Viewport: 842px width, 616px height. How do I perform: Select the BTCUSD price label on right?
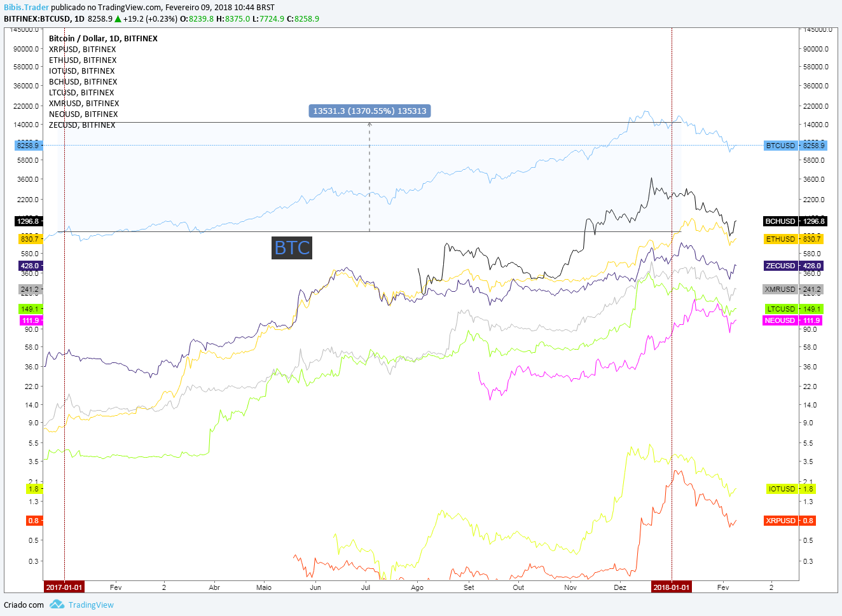(794, 146)
